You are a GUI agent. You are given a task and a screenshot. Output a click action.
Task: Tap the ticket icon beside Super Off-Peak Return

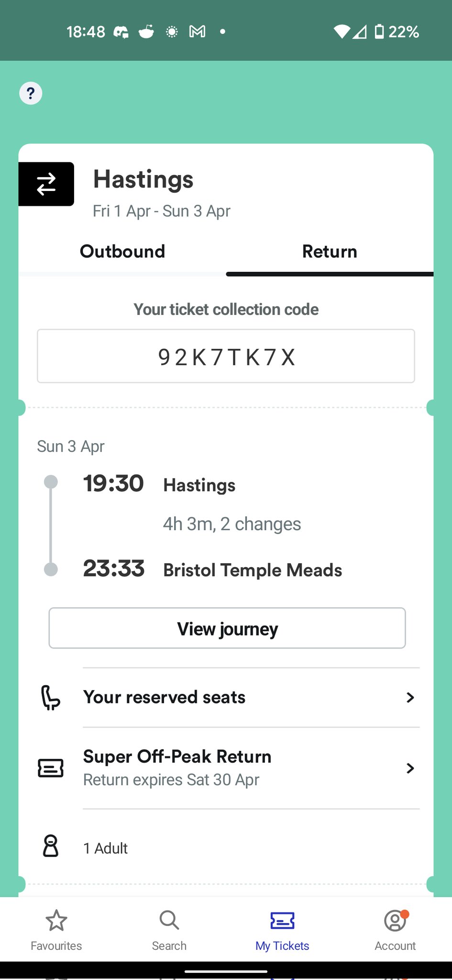(50, 768)
